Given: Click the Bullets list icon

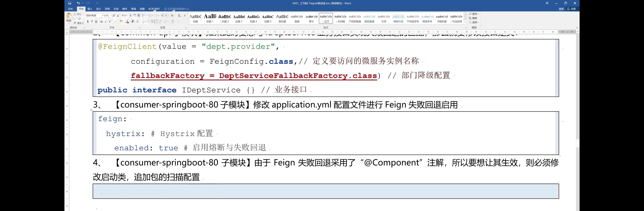Looking at the screenshot, I should (144, 16).
